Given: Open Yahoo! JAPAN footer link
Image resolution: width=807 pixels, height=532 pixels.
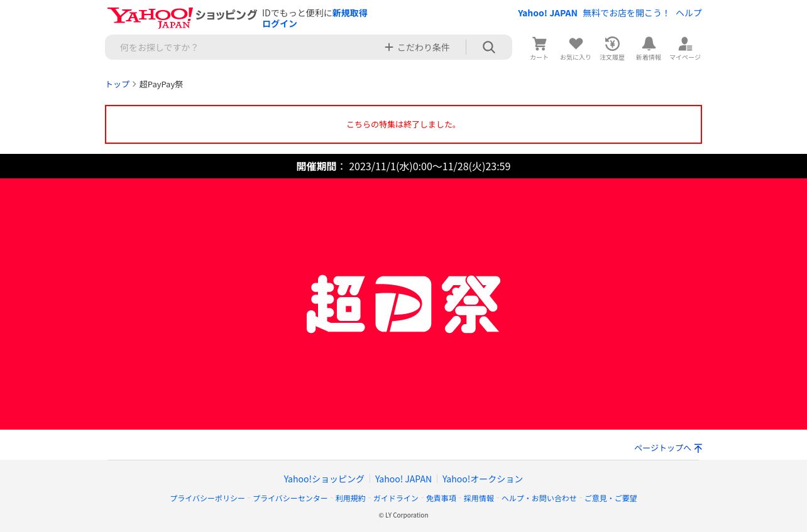Looking at the screenshot, I should point(403,479).
